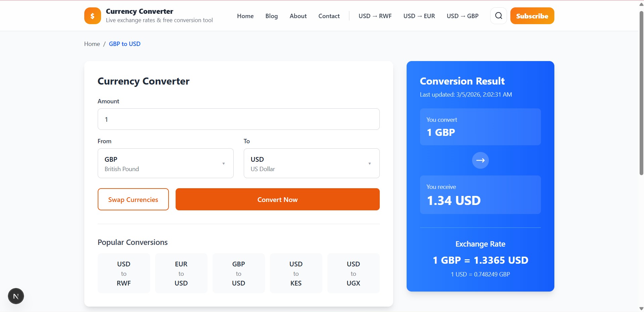Click the scrollbar down arrow
Screen dimensions: 644x312
pyautogui.click(x=640, y=308)
